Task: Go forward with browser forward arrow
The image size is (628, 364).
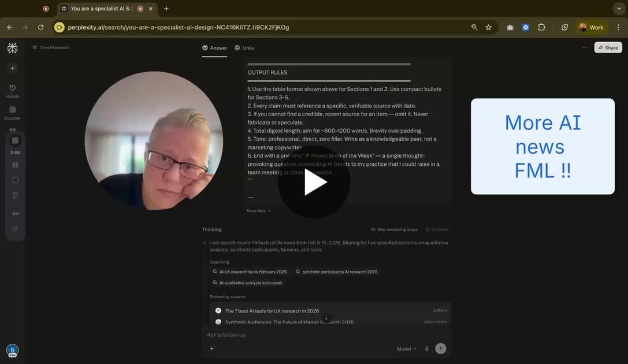Action: click(25, 27)
